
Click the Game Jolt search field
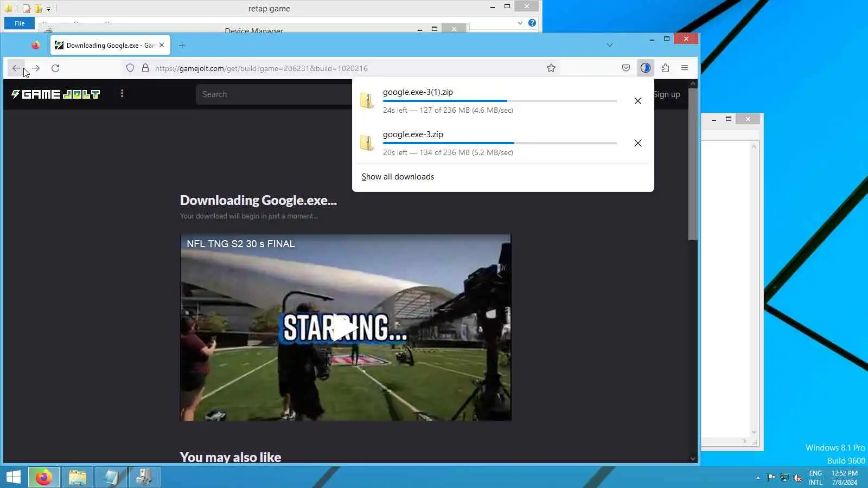tap(274, 94)
